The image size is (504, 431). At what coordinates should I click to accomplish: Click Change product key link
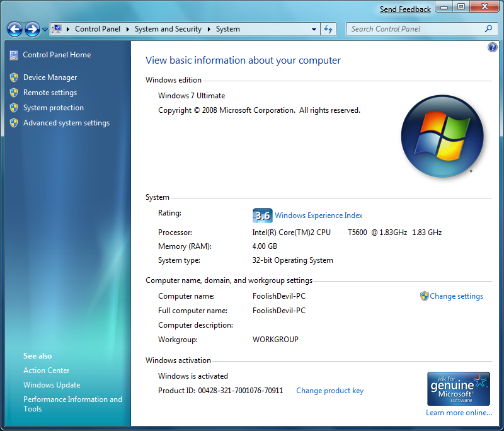[x=329, y=391]
